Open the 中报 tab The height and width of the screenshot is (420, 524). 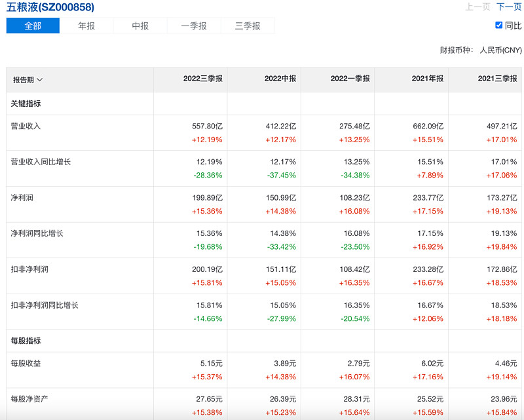coord(140,26)
